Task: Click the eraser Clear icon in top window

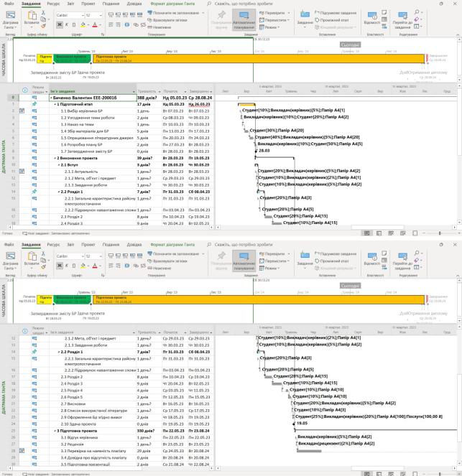Action: [417, 19]
